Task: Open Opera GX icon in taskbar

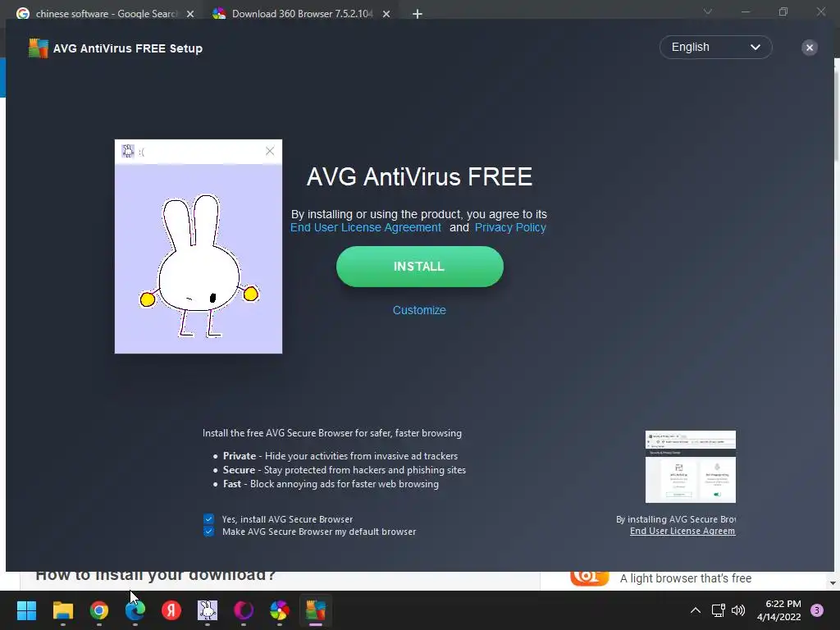Action: 243,610
